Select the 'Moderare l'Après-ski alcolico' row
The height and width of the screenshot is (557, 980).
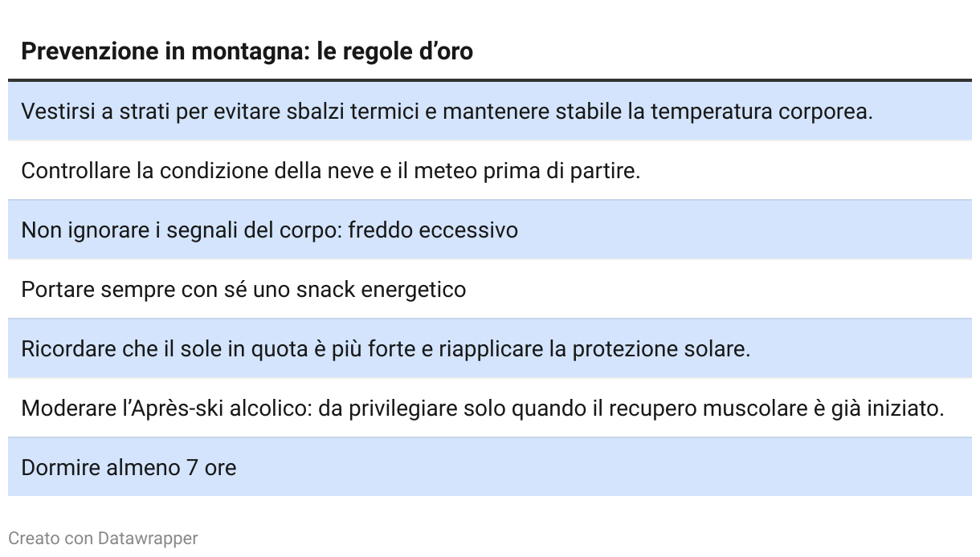(x=490, y=408)
